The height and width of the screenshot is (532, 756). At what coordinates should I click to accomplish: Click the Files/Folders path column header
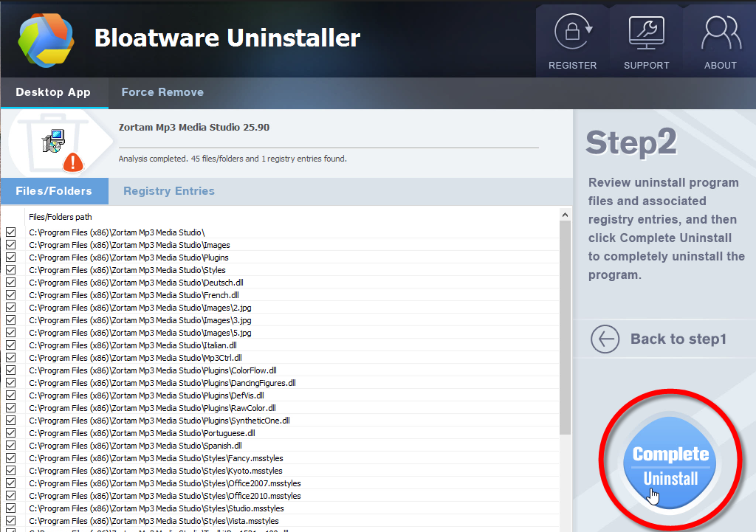61,217
